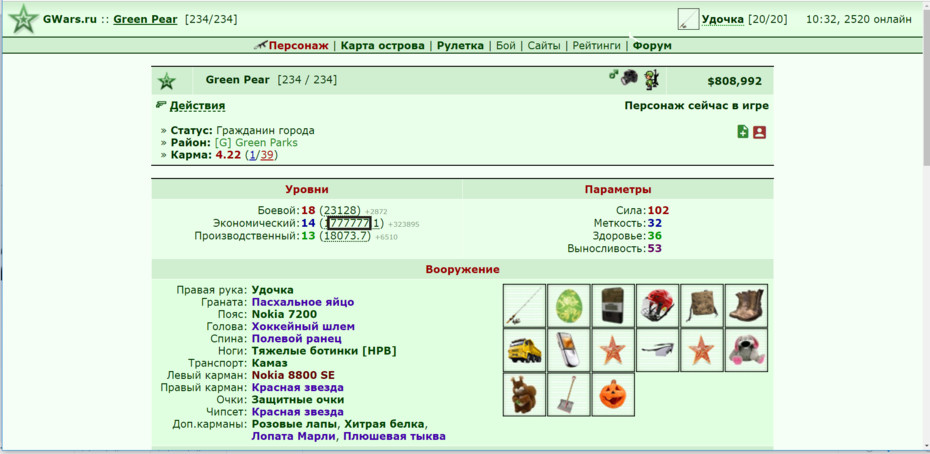The image size is (930, 454).
Task: Click the heavy boots thumbnail
Action: tap(747, 306)
